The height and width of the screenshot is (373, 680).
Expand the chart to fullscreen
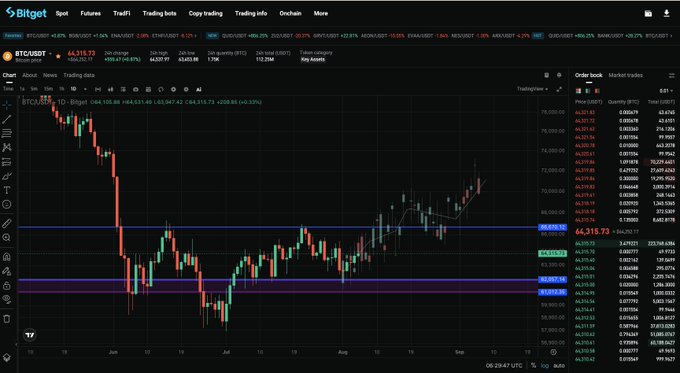(559, 89)
